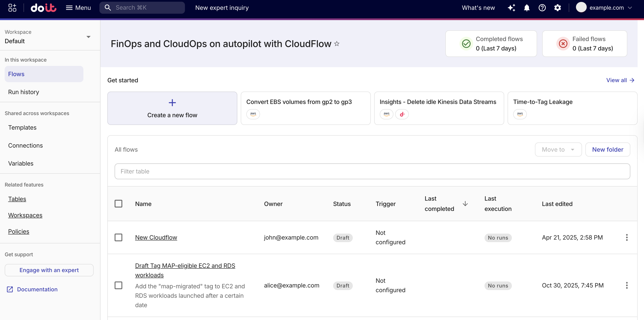This screenshot has height=320, width=644.
Task: Click DoiT icon on Kinesis Data Streams card
Action: (402, 114)
